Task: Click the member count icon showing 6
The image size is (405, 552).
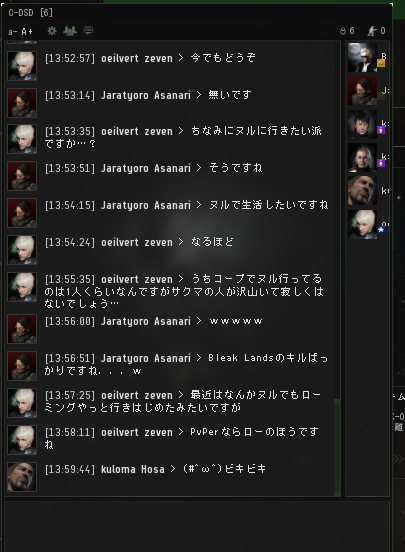Action: tap(347, 31)
